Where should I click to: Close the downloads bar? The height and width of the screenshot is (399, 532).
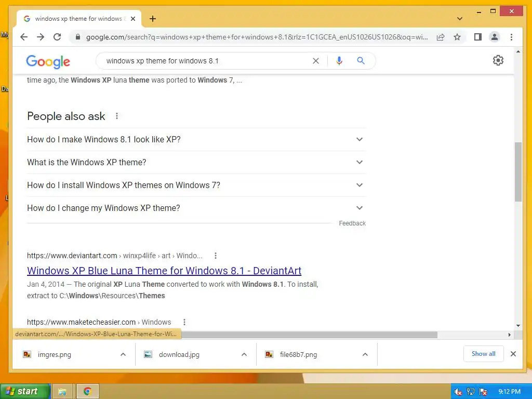click(513, 354)
